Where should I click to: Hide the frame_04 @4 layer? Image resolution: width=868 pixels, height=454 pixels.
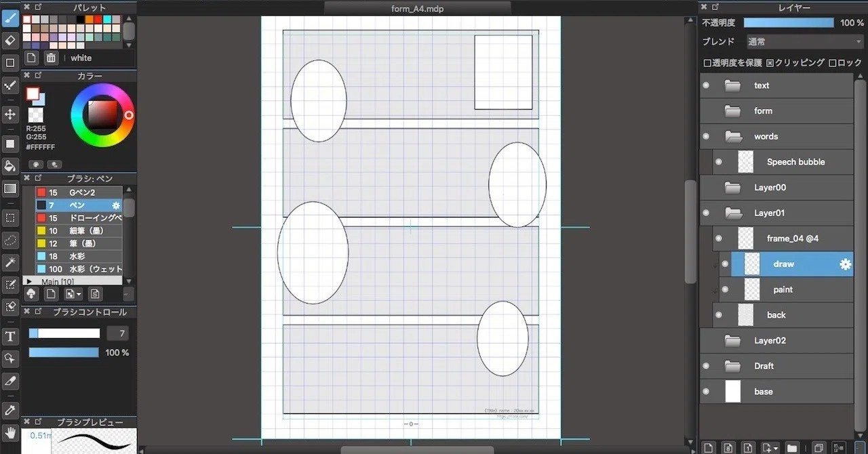click(719, 239)
